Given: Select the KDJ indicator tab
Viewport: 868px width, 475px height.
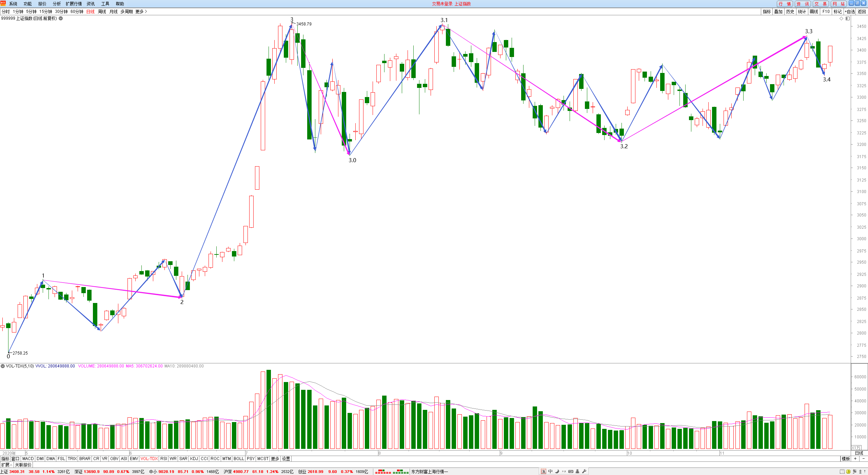Looking at the screenshot, I should click(x=194, y=459).
